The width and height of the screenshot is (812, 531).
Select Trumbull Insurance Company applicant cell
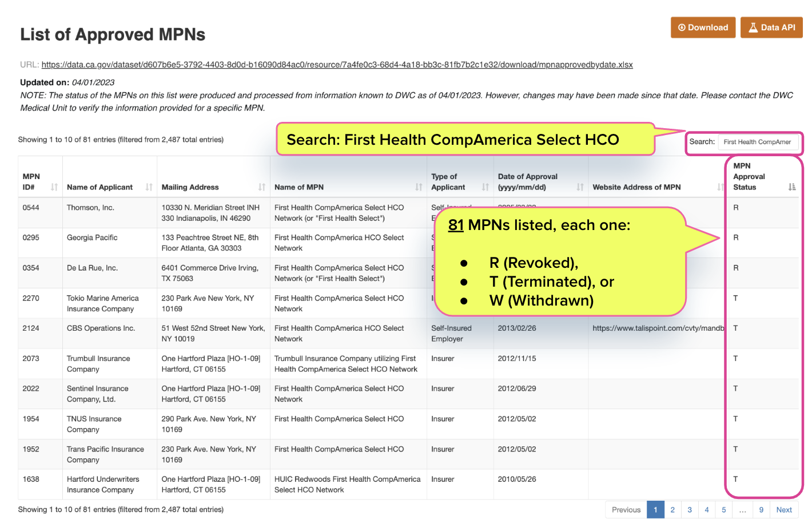coord(109,364)
